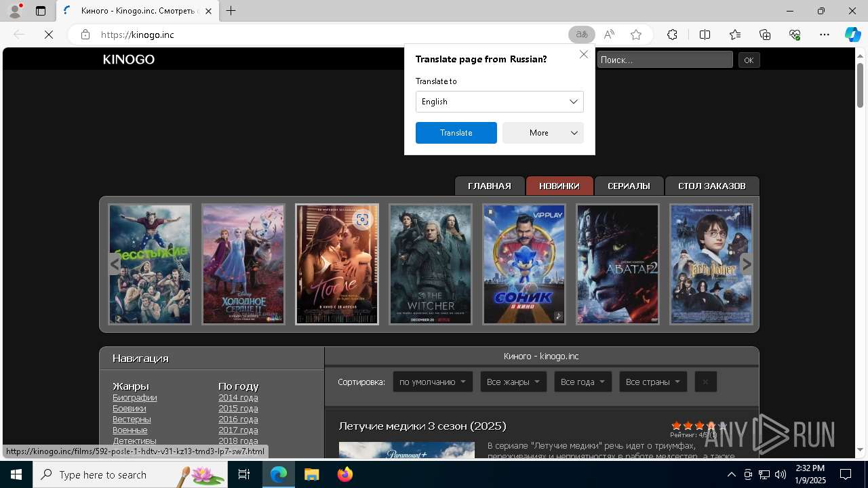Viewport: 868px width, 488px height.
Task: Close the Kinogo browser tab
Action: click(208, 11)
